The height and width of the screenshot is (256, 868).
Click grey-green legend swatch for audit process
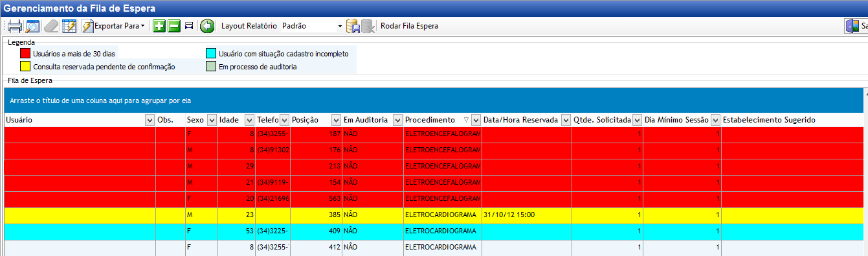[211, 66]
